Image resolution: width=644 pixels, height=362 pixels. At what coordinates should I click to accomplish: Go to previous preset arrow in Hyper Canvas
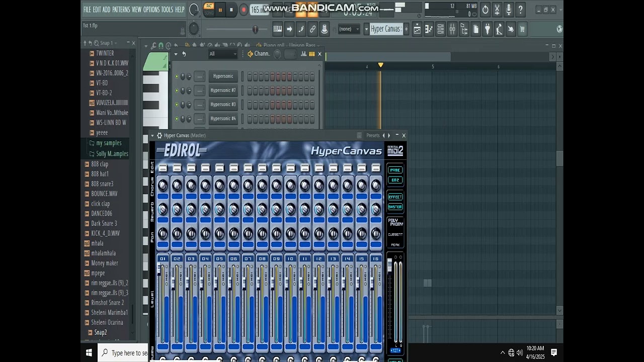coord(384,135)
